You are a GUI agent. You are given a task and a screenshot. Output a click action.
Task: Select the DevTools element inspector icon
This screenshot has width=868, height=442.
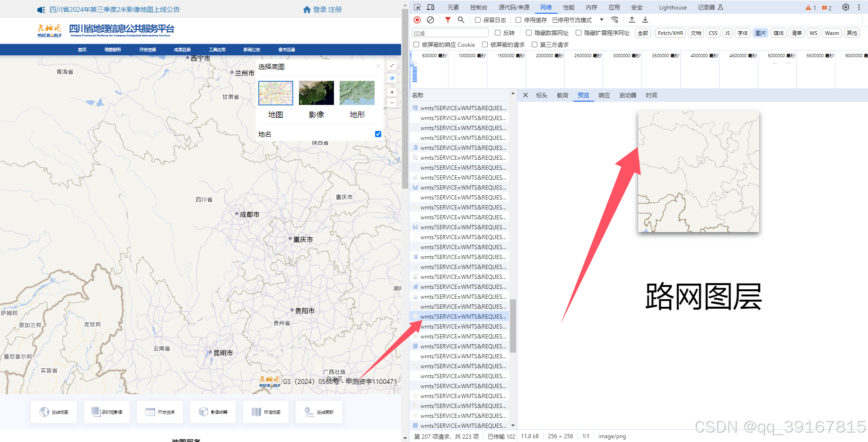(x=417, y=7)
